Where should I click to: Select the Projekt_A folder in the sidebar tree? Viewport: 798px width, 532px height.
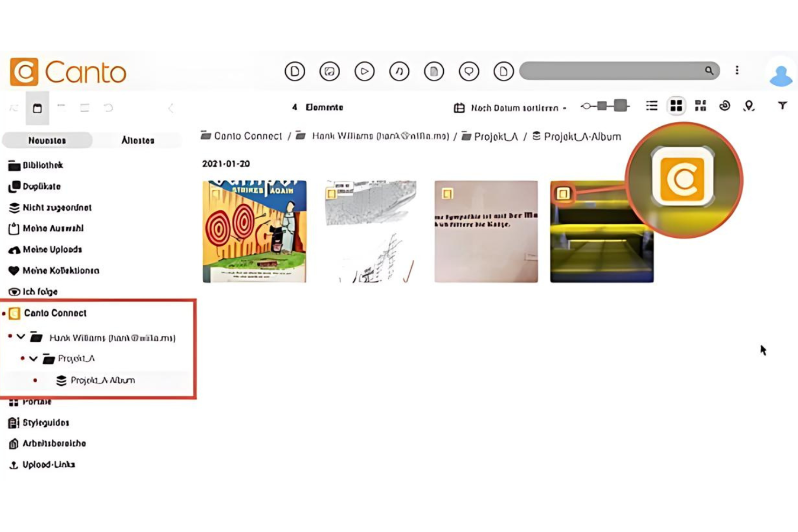[69, 358]
